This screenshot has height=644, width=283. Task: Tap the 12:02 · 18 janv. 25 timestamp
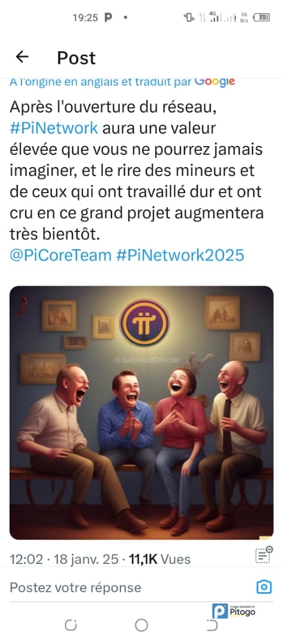click(x=63, y=559)
